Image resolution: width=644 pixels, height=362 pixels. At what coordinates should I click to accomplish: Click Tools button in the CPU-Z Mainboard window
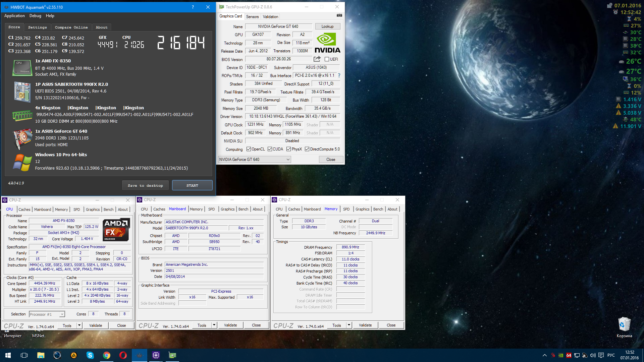tap(202, 325)
